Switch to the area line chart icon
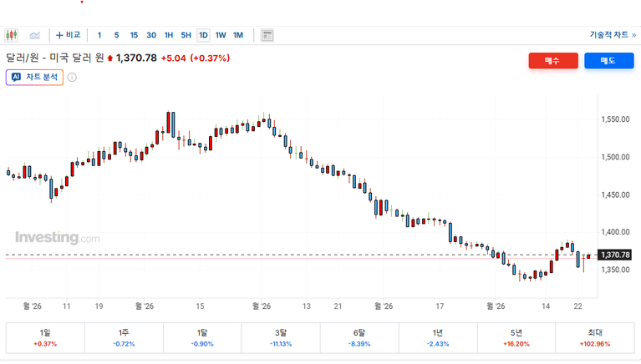Screen dimensions: 641x364 35,35
